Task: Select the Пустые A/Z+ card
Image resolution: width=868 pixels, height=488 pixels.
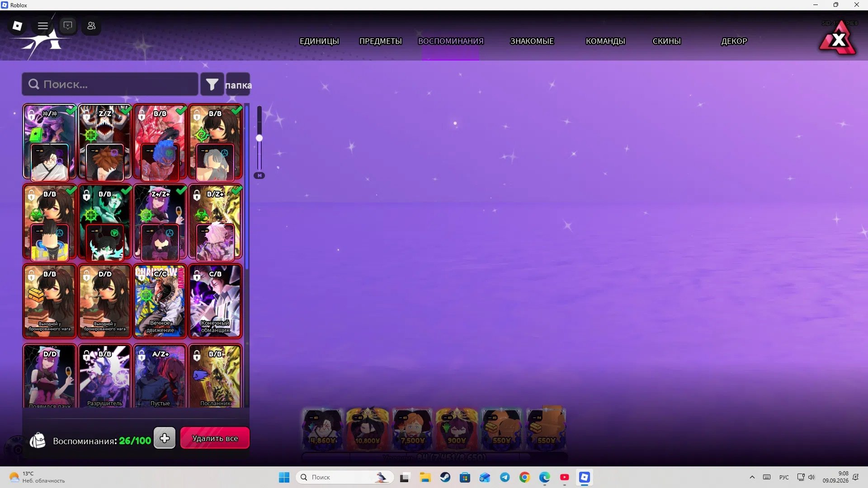Action: [160, 376]
